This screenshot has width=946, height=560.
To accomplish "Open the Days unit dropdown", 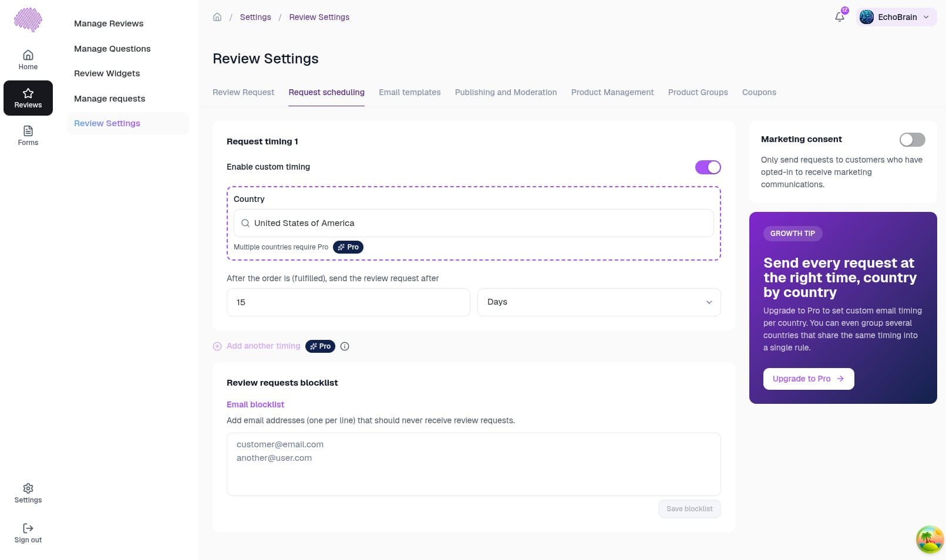I will tap(599, 302).
